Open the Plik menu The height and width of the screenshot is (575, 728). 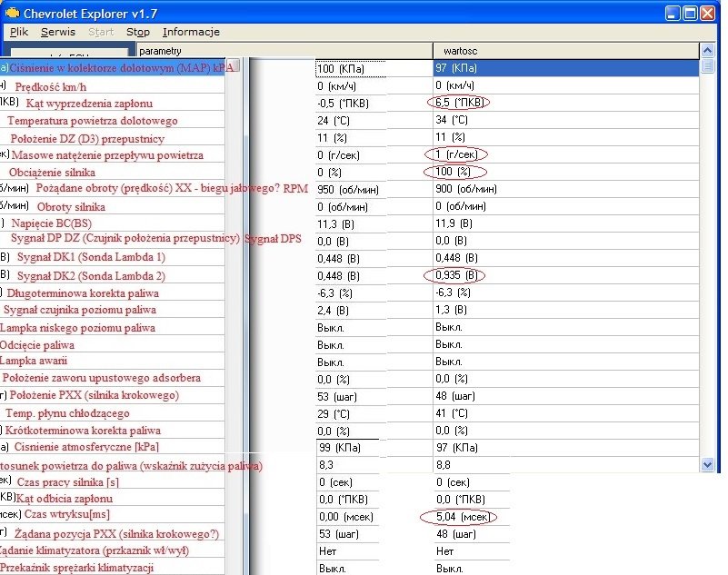19,32
